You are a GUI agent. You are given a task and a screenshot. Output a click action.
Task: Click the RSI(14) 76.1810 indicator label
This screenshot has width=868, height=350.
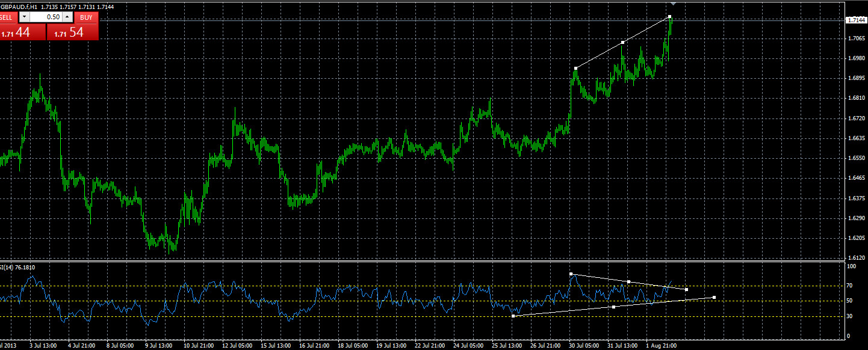tap(17, 267)
